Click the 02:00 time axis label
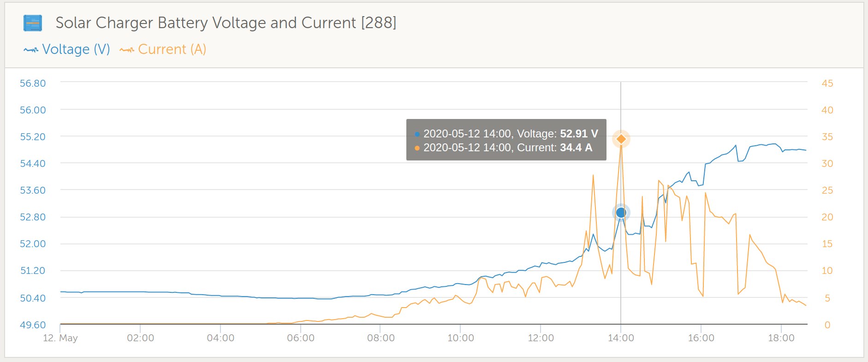868x362 pixels. (x=140, y=338)
